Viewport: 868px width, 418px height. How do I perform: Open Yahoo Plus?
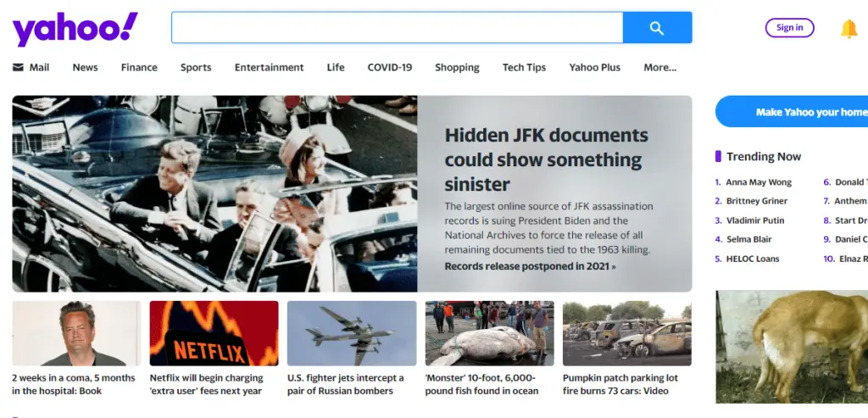click(594, 68)
